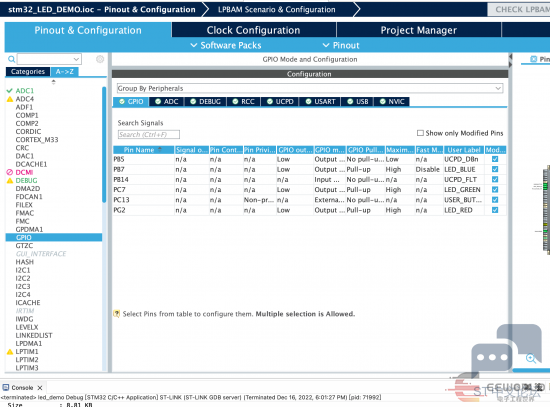550x407 pixels.
Task: Click the zoom-in magnifier icon
Action: (531, 358)
